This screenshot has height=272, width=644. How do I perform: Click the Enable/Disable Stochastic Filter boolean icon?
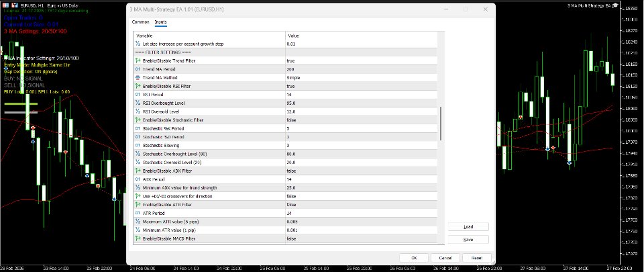pos(138,120)
